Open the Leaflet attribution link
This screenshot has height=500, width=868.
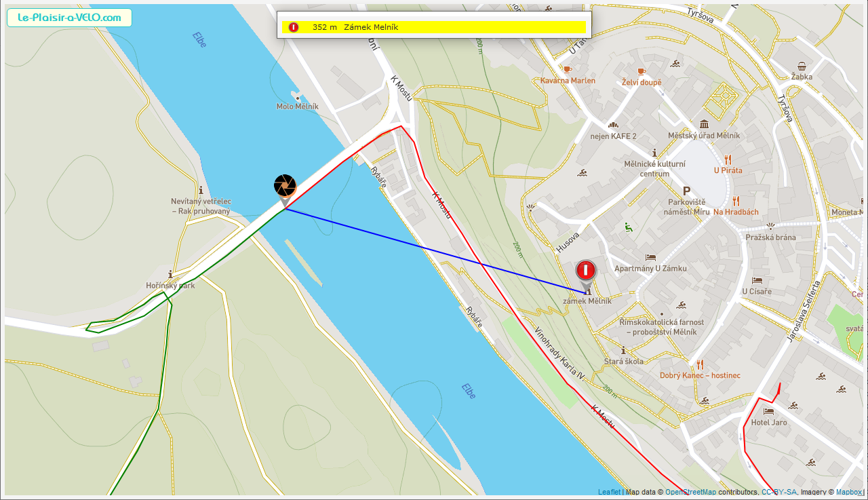(x=610, y=492)
